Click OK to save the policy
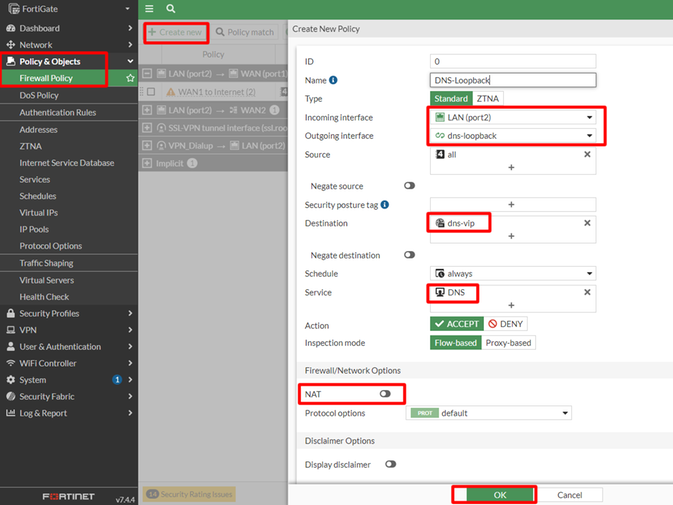 [x=500, y=495]
